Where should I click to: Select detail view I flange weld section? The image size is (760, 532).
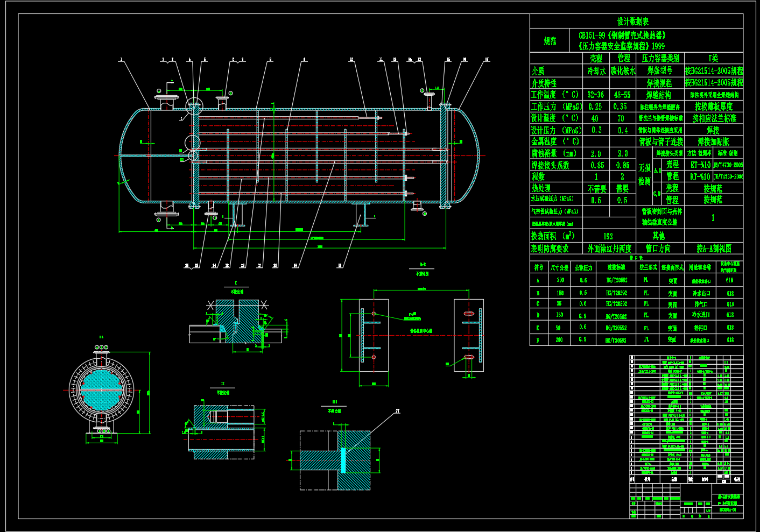(236, 322)
